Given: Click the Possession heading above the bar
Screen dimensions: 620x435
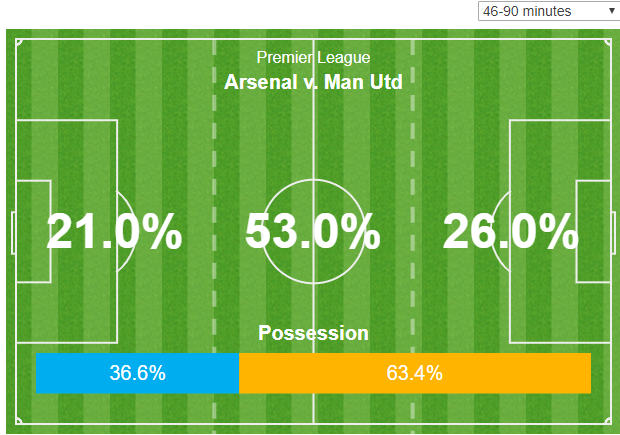Looking at the screenshot, I should coord(313,333).
